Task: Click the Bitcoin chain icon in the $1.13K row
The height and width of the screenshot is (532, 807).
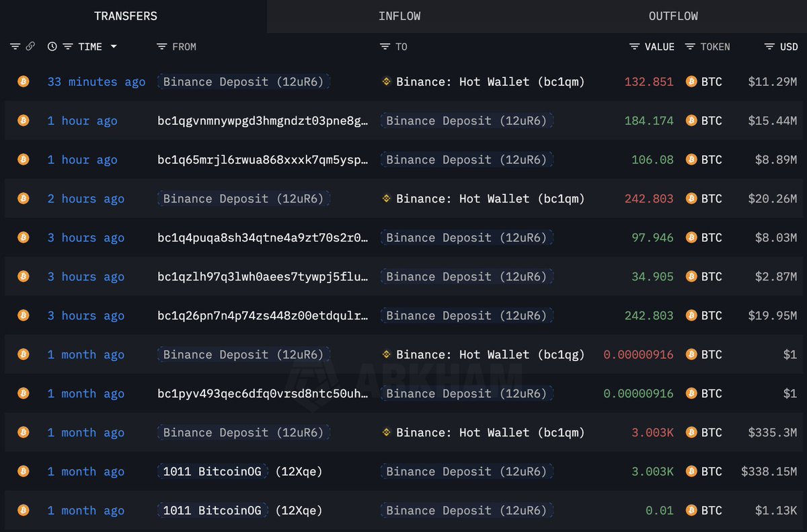Action: tap(24, 510)
